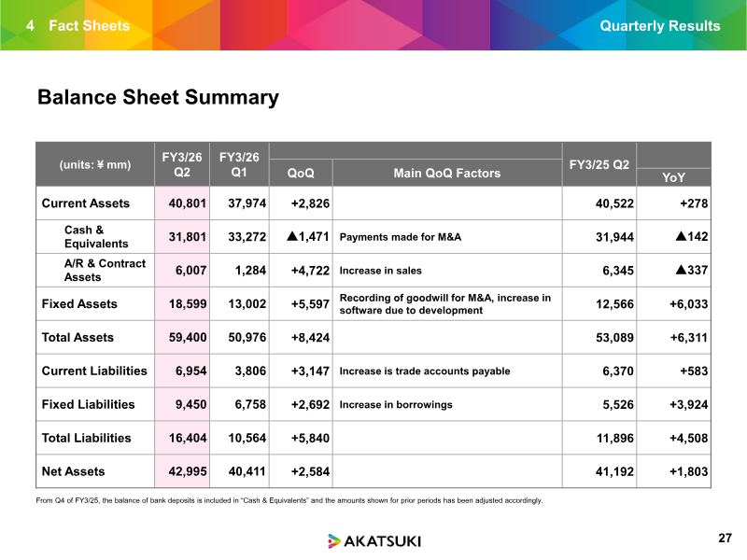Click the QoQ column header
The width and height of the screenshot is (747, 560).
(x=301, y=173)
